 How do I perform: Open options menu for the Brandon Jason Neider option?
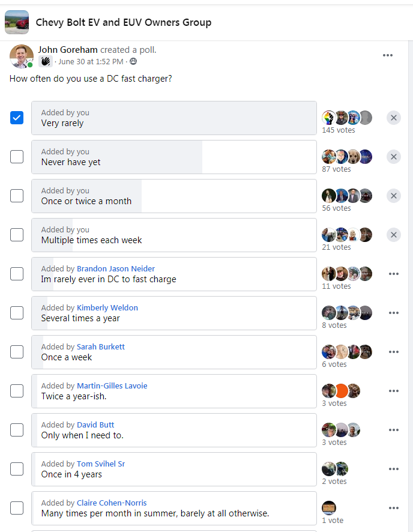pyautogui.click(x=394, y=274)
